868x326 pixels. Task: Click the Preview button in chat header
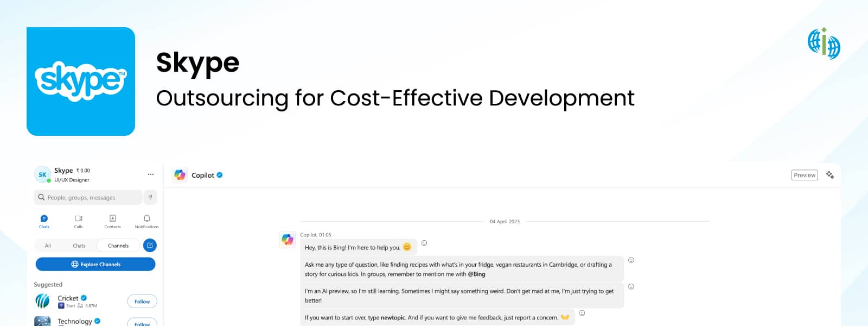[x=805, y=175]
